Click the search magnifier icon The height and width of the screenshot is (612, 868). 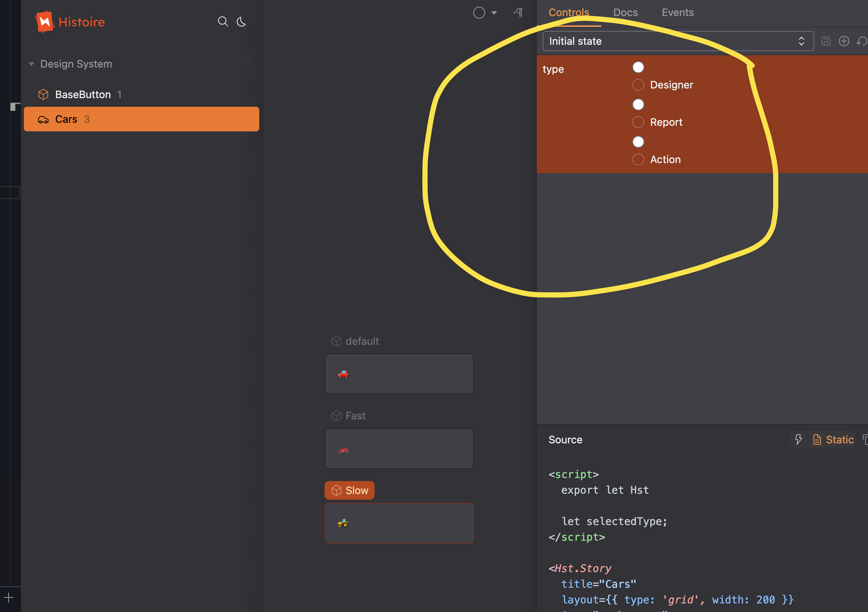pos(223,22)
